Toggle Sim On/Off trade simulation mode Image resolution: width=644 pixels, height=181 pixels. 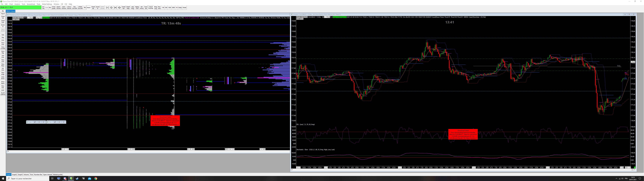(74, 8)
